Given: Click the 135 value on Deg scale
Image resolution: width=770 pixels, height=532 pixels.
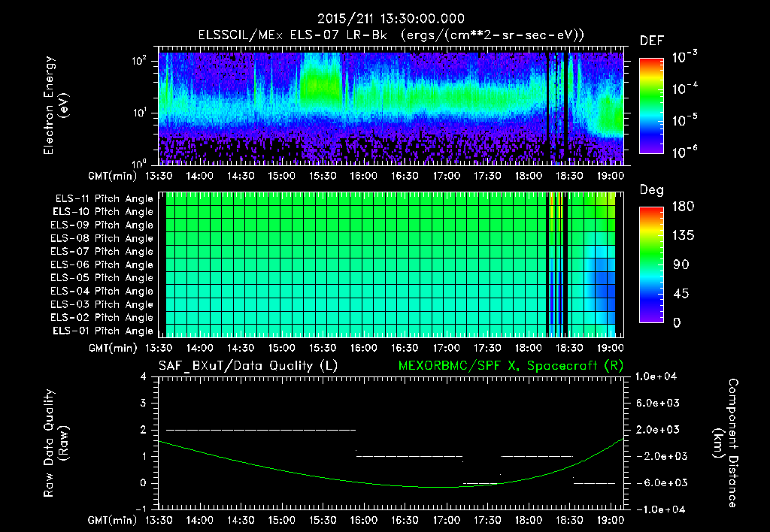Looking at the screenshot, I should 683,236.
